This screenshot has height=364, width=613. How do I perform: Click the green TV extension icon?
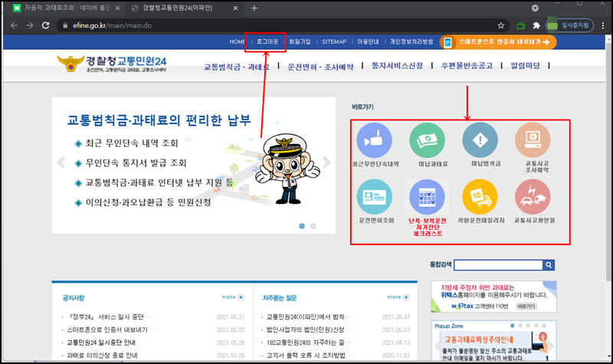(521, 26)
